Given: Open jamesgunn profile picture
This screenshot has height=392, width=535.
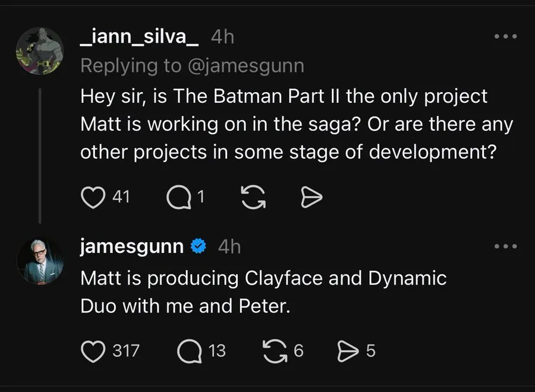Looking at the screenshot, I should (x=39, y=260).
